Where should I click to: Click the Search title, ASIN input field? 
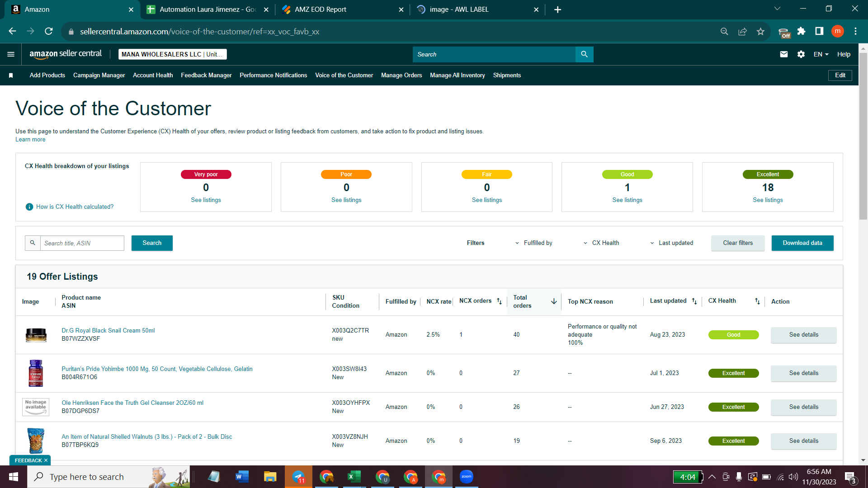point(82,243)
